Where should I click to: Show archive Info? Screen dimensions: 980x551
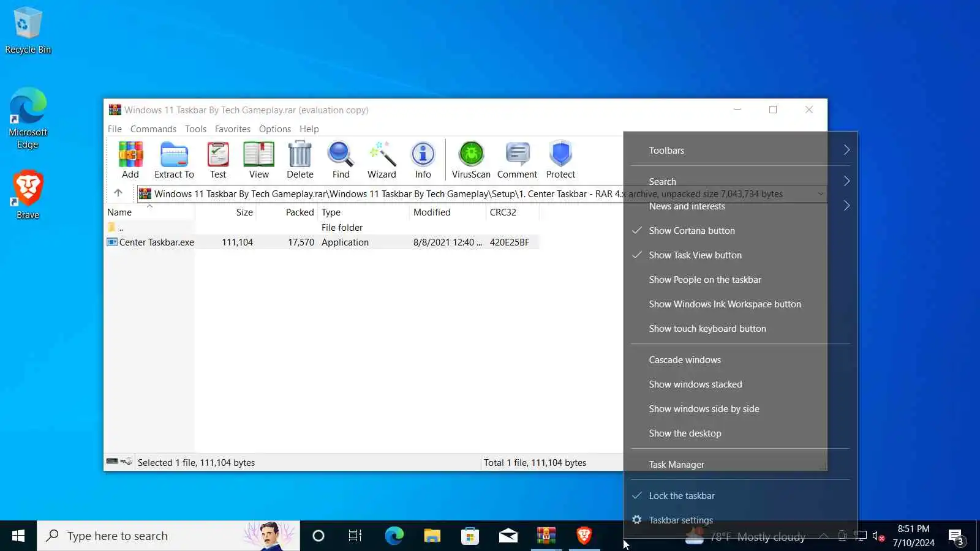click(423, 160)
